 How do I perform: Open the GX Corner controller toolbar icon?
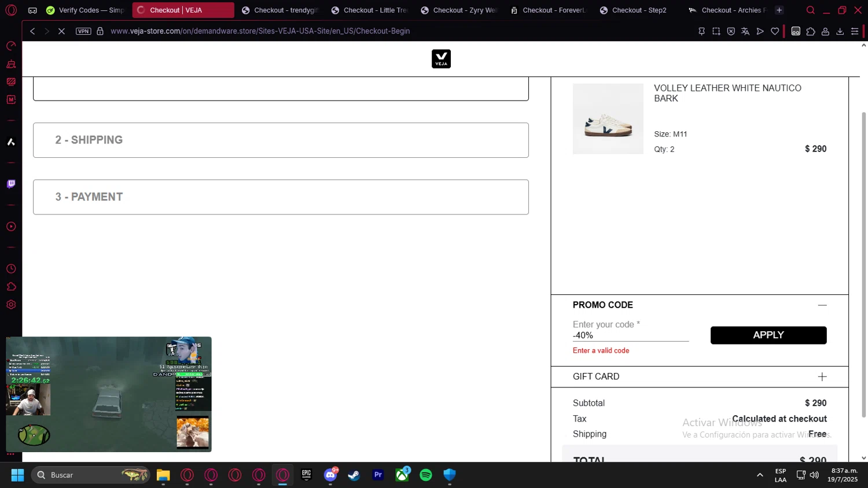[x=796, y=31]
